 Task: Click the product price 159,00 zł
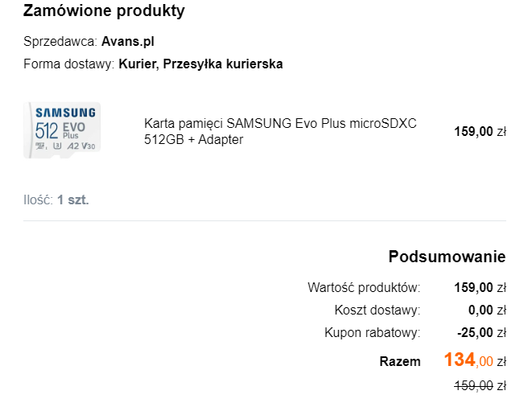pos(480,131)
